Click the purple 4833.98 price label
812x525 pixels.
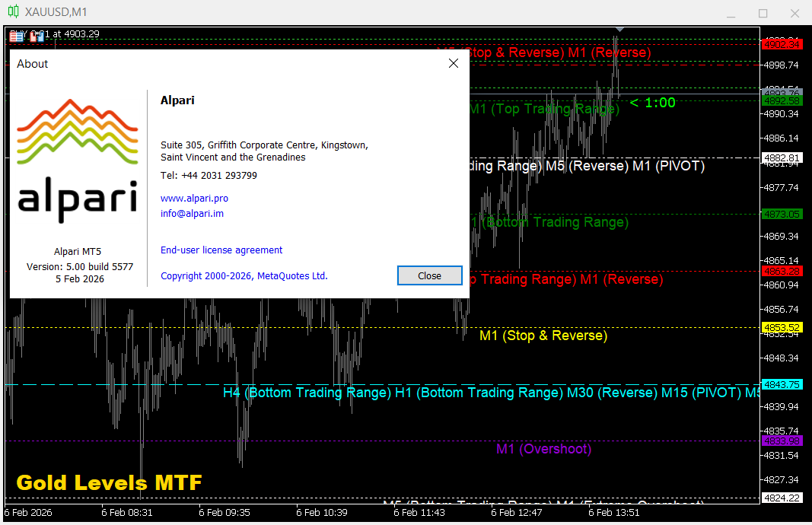click(782, 441)
